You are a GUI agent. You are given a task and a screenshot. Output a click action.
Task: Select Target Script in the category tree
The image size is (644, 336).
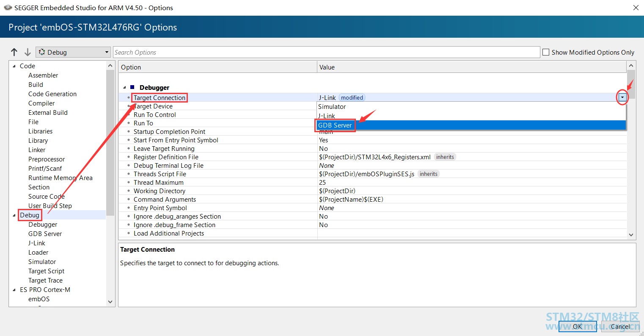coord(47,271)
